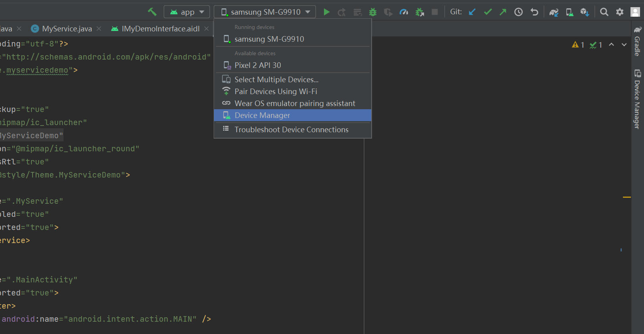Open the Device Manager side tool window
The height and width of the screenshot is (334, 644).
coord(637,99)
